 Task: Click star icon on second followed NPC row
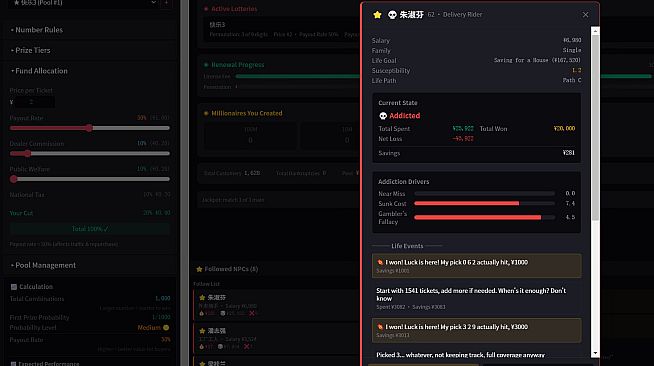[202, 331]
